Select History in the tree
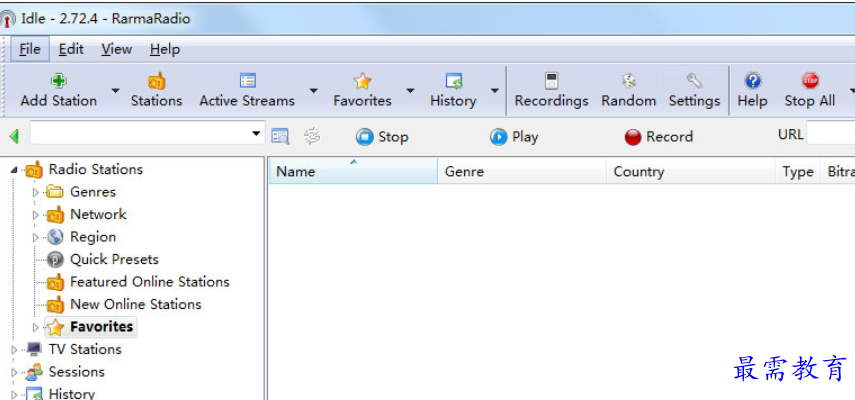The image size is (855, 400). 71,393
